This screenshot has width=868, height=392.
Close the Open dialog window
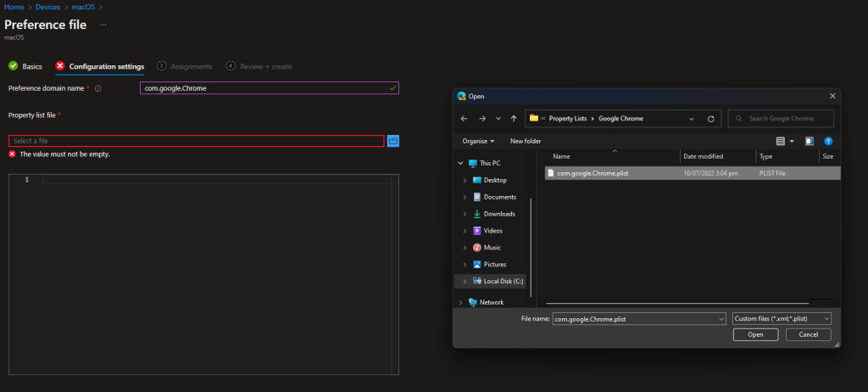point(832,96)
